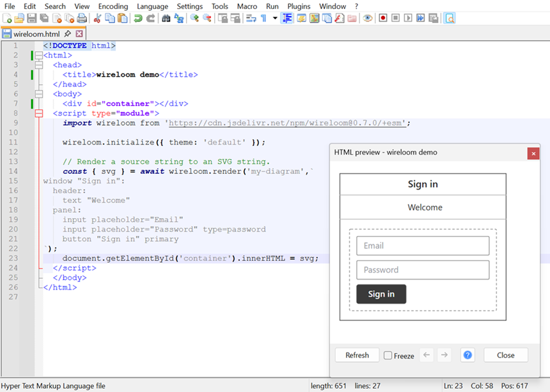Click the Close button in HTML preview
Image resolution: width=550 pixels, height=392 pixels.
tap(505, 355)
